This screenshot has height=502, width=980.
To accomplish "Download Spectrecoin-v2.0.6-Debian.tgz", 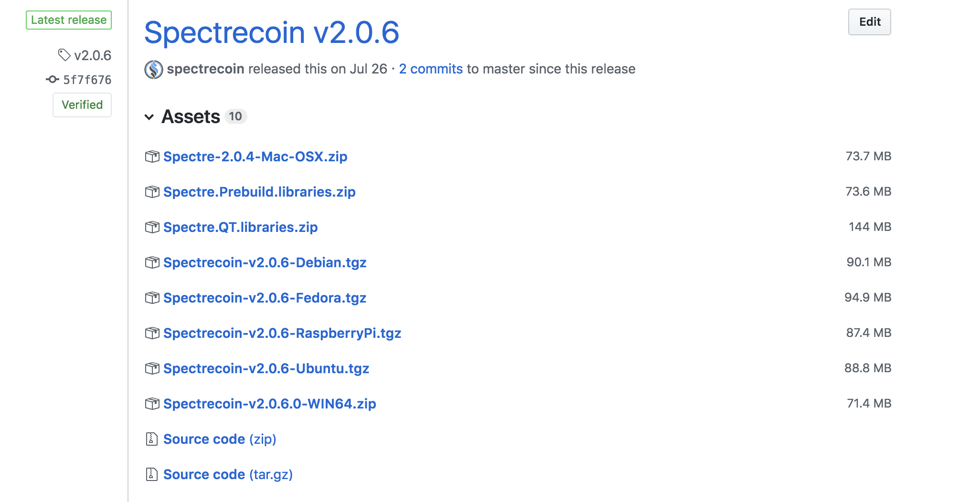I will coord(265,262).
